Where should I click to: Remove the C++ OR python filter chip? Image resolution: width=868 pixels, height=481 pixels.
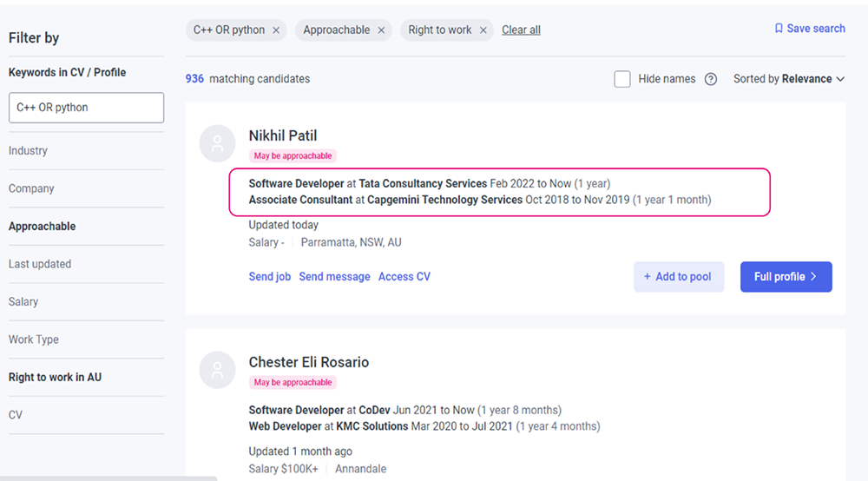tap(276, 30)
